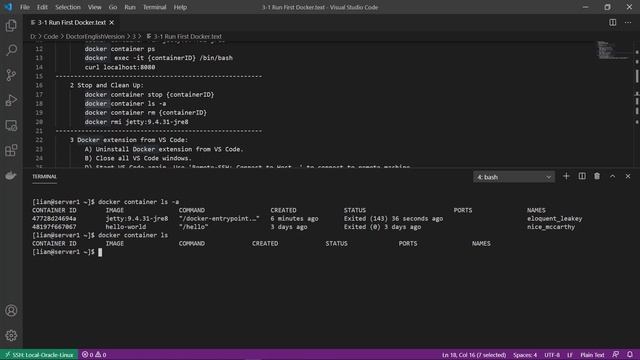Click the feedback icon in status bar
Image resolution: width=640 pixels, height=360 pixels.
coord(616,355)
